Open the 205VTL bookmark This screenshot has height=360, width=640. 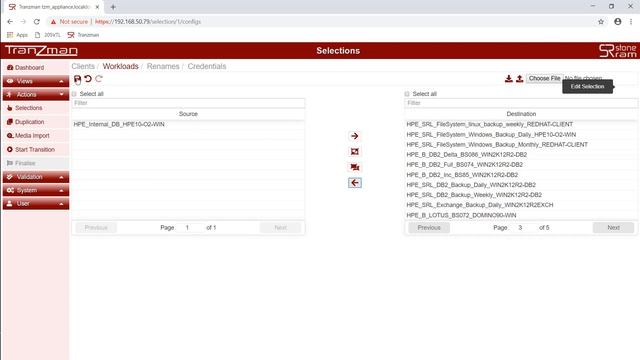[47, 35]
